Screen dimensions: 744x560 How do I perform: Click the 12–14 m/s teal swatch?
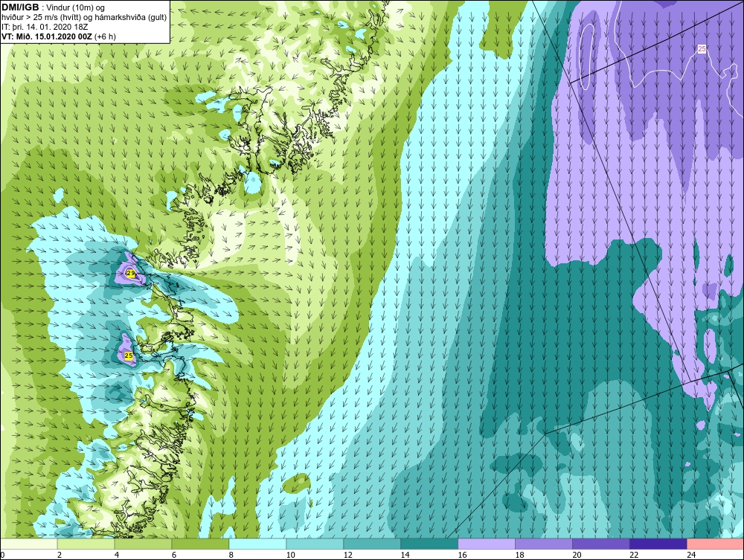tap(372, 544)
